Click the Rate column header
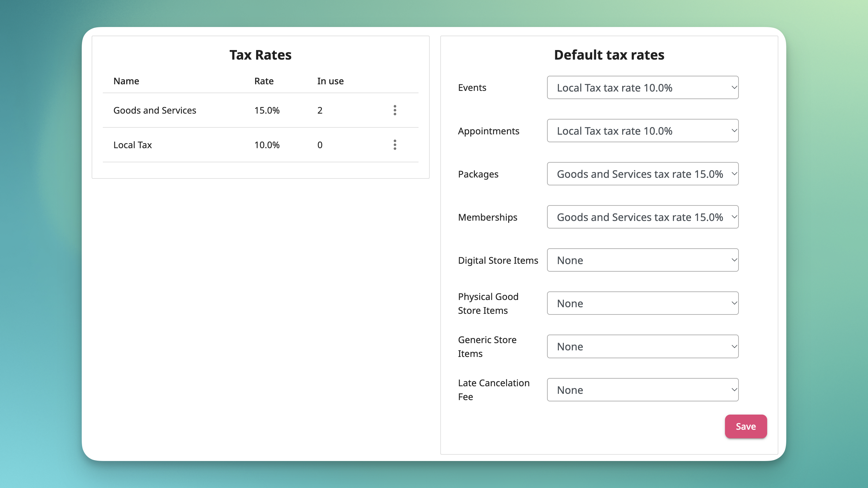This screenshot has width=868, height=488. coord(264,81)
